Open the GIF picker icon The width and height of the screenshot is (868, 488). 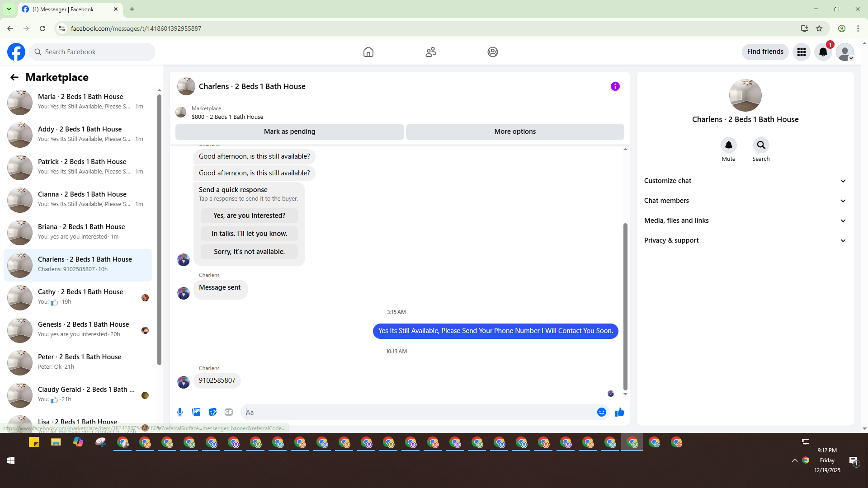click(229, 412)
